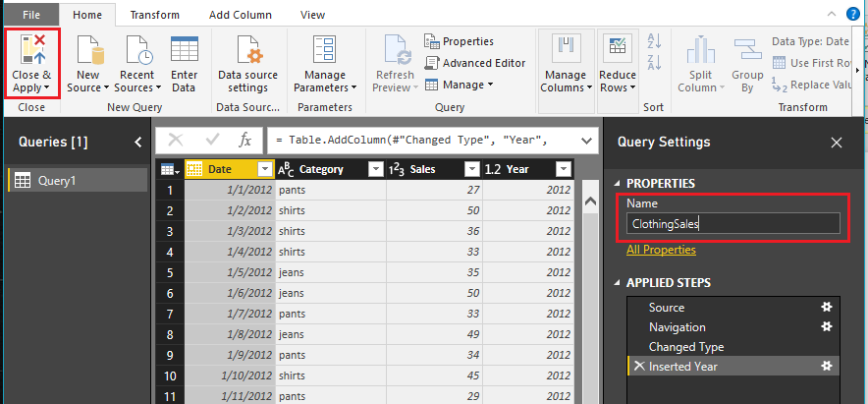Click the Reduce Rows icon
The image size is (868, 404).
(x=618, y=49)
